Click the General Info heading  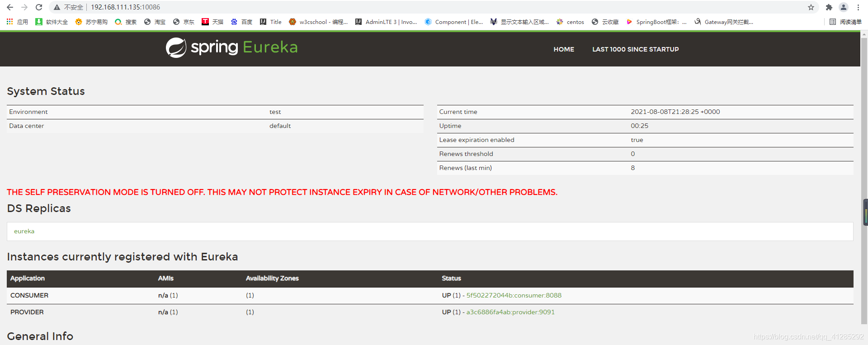[x=40, y=336]
